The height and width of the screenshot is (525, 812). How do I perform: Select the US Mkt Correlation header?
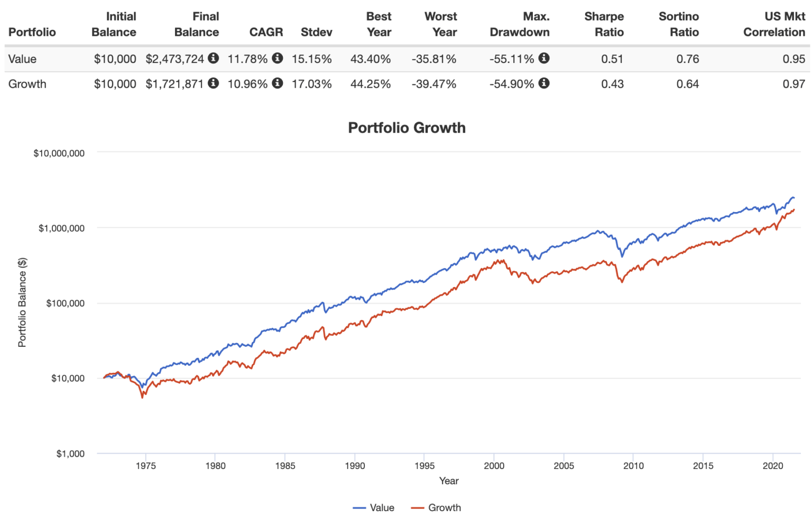pos(774,24)
